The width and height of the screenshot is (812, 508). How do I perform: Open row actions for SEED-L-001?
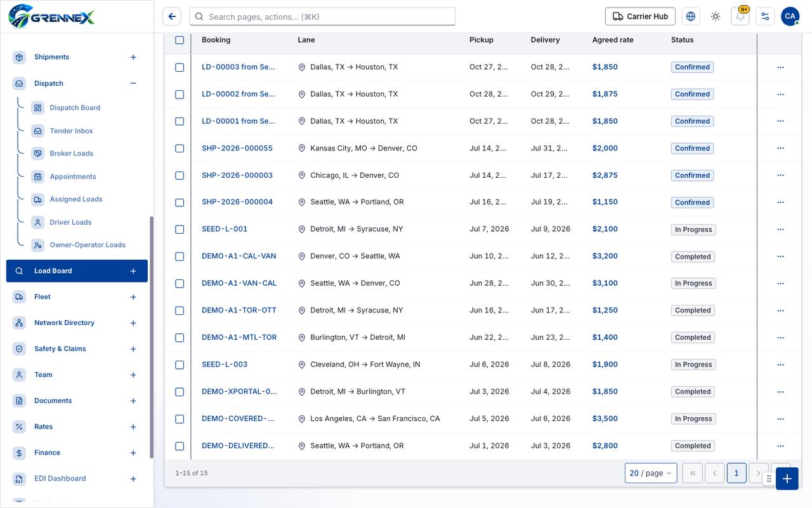click(x=780, y=229)
